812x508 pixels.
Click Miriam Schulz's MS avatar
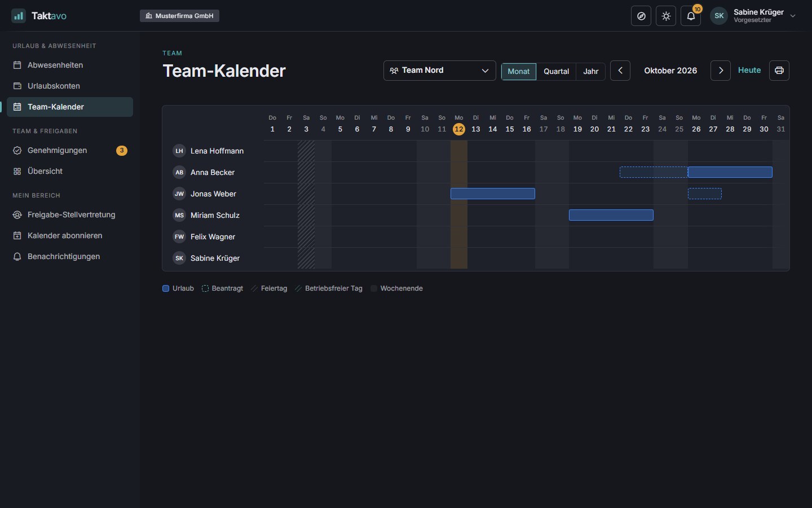tap(179, 215)
